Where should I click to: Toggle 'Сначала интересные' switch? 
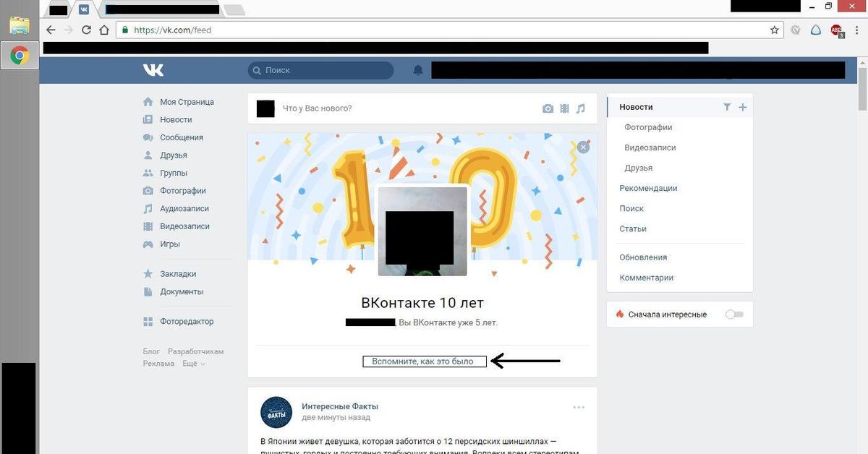pos(734,314)
